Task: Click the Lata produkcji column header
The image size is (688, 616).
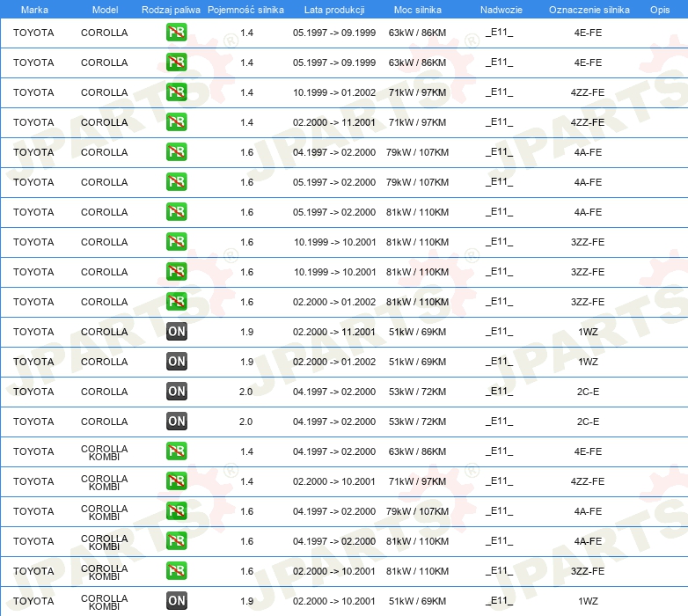Action: pos(334,10)
